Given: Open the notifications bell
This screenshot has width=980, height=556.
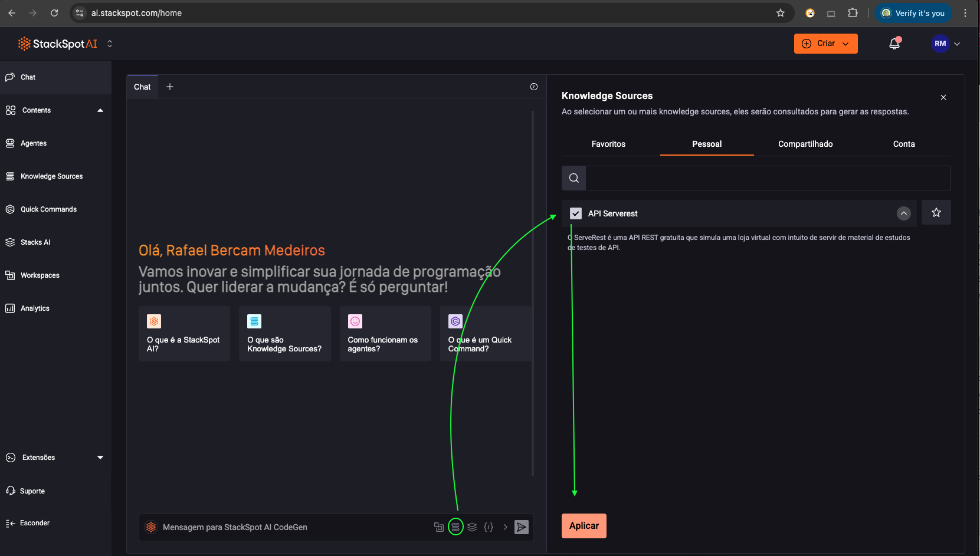Looking at the screenshot, I should [894, 44].
